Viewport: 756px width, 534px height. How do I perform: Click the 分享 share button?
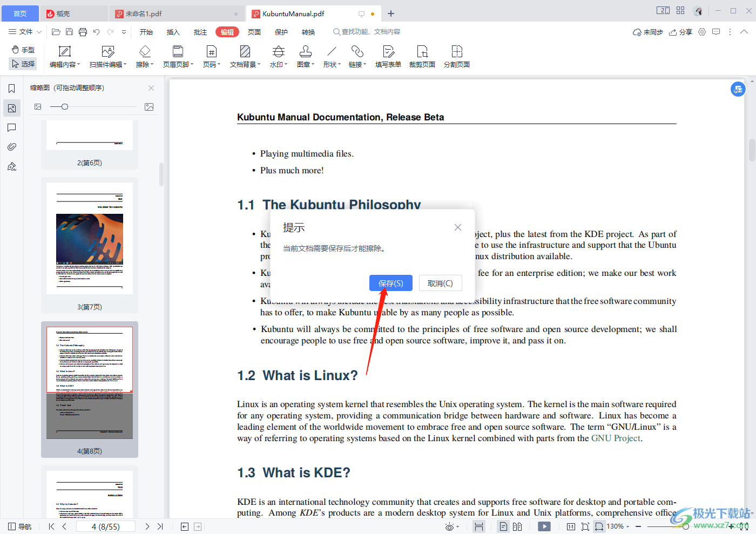(680, 32)
